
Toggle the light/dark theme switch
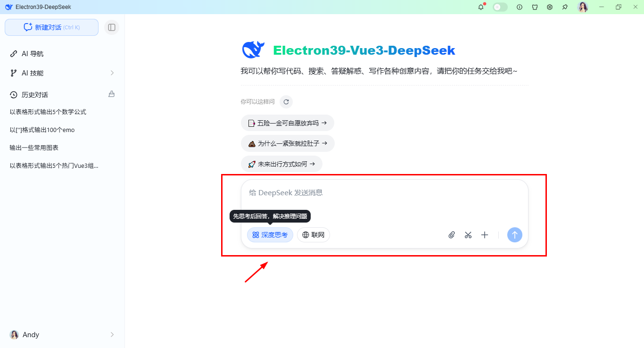500,7
